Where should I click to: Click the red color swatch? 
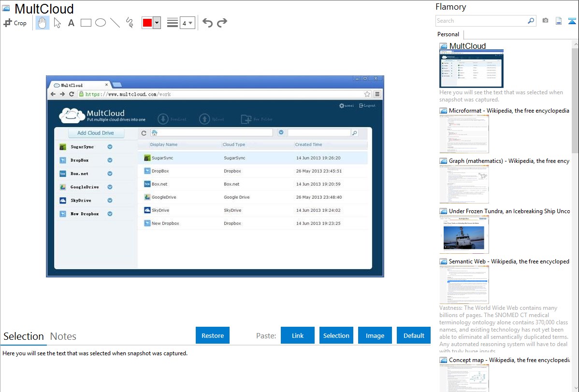tap(147, 23)
